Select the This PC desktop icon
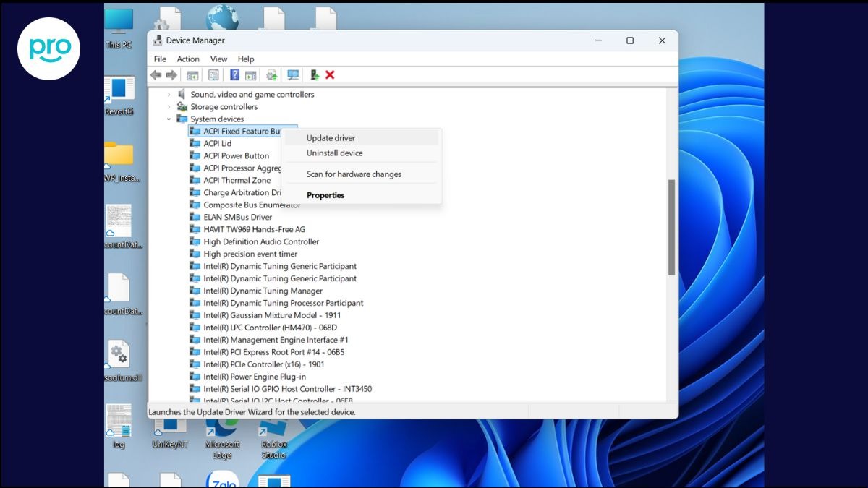Screen dimensions: 868x488 pyautogui.click(x=119, y=29)
